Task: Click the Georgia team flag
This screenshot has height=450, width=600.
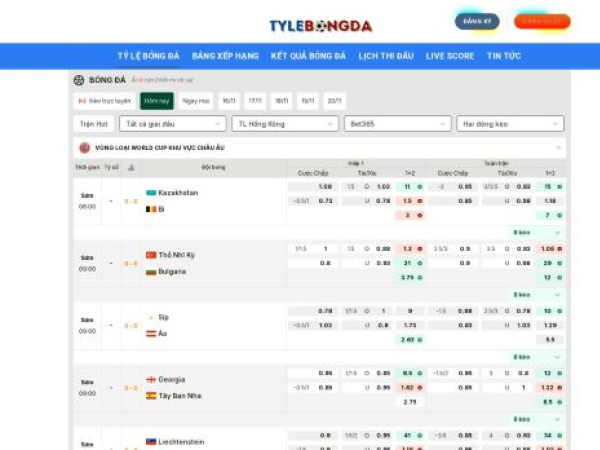Action: click(151, 379)
